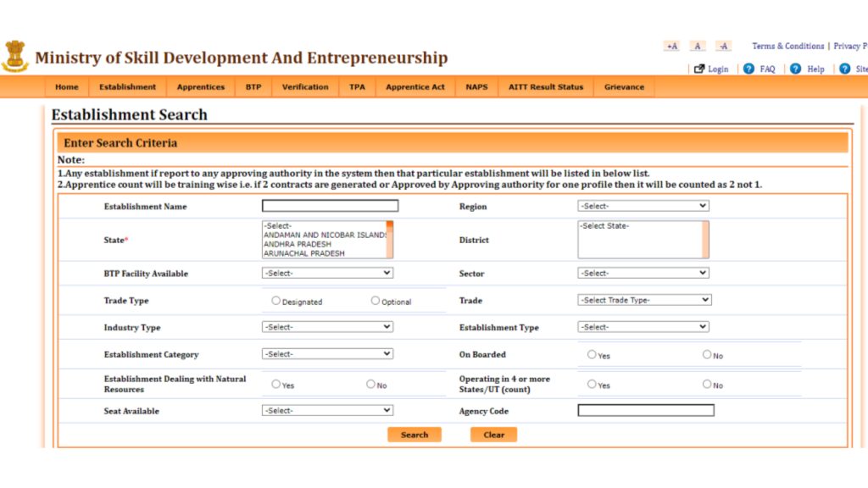Select the Designated trade type radio
Screen dimensions: 868x488
[275, 301]
